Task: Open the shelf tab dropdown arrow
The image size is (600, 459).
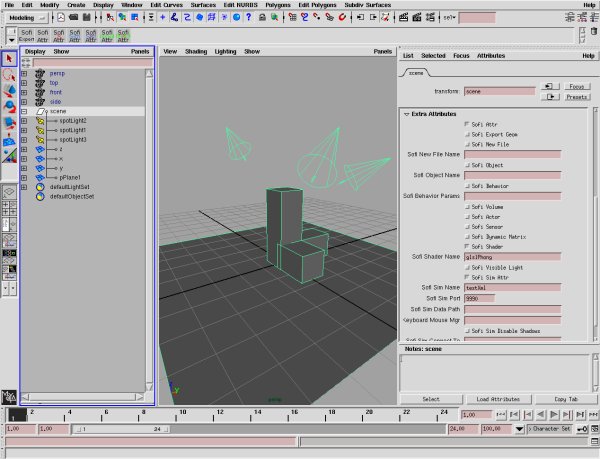Action: (11, 40)
